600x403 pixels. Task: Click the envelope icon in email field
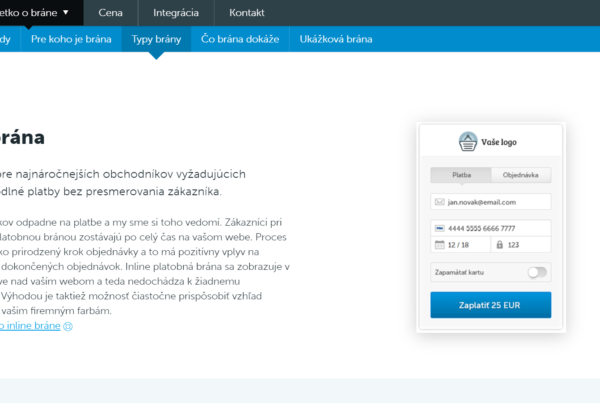click(x=440, y=202)
